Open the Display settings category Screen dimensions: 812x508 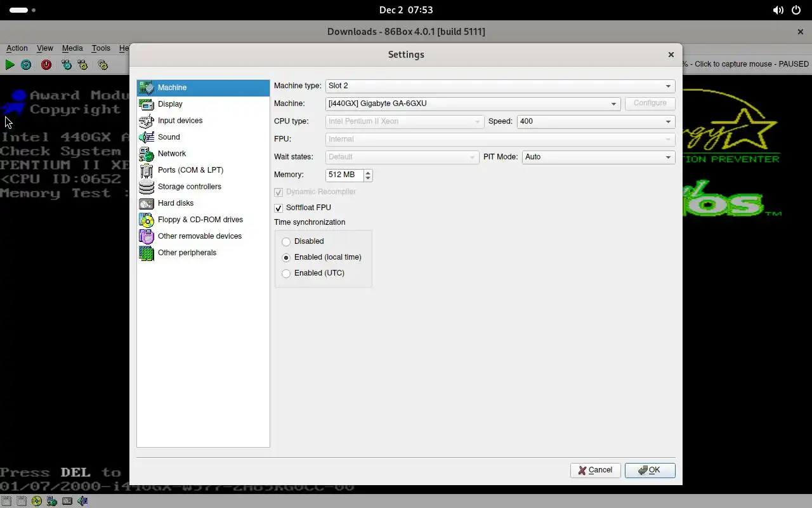coord(203,104)
